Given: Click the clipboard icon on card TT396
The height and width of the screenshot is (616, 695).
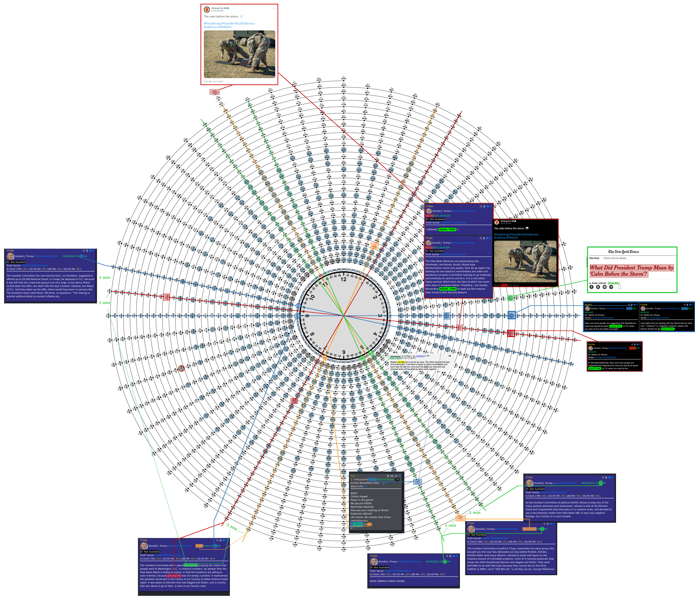Looking at the screenshot, I should (x=221, y=540).
